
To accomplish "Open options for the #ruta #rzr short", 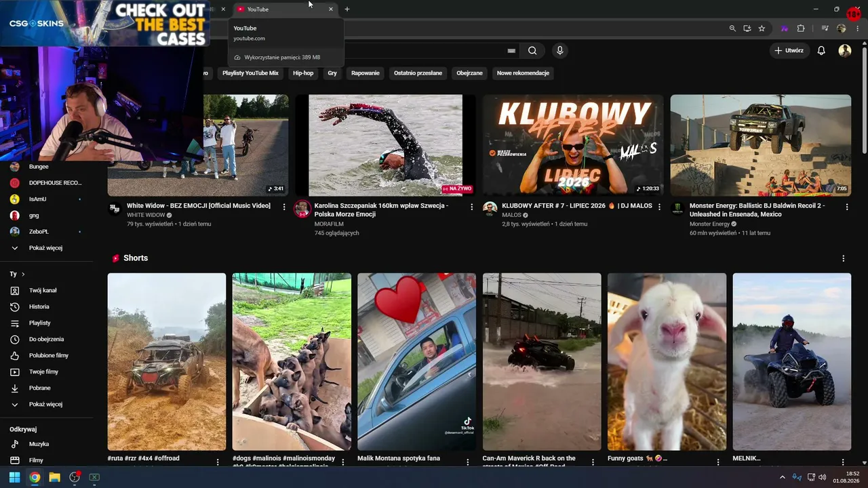I will [x=218, y=462].
